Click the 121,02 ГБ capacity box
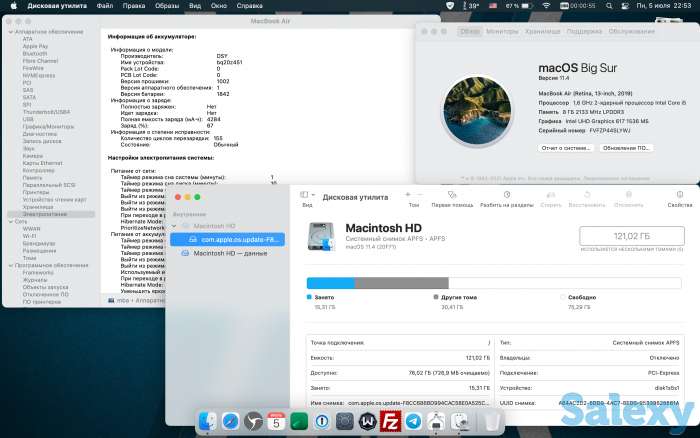This screenshot has height=438, width=700. pos(632,236)
